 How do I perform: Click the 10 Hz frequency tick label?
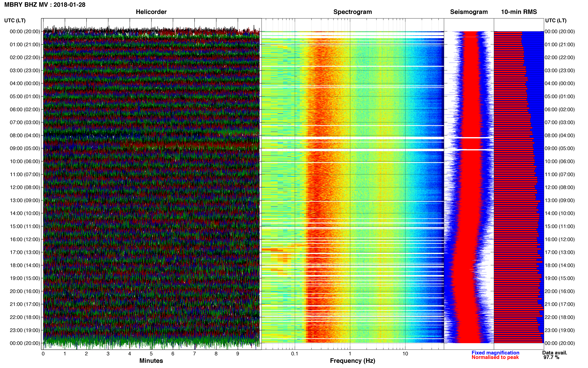[x=405, y=354]
